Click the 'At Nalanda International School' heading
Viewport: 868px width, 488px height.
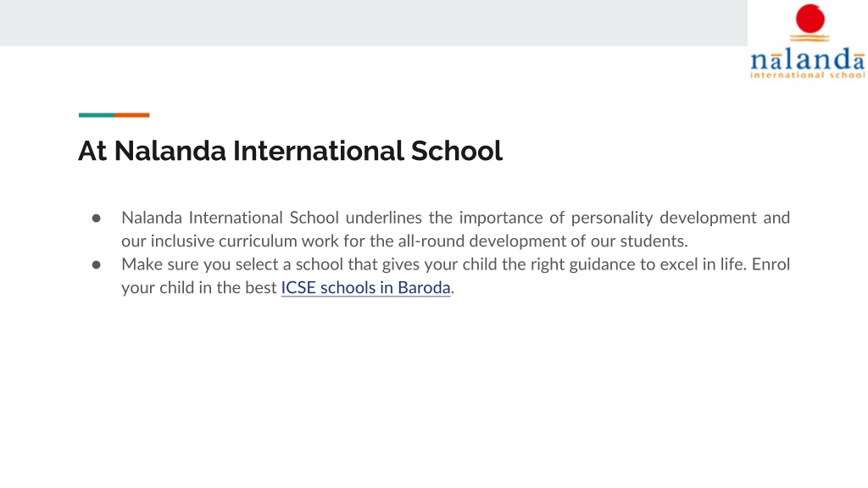[x=290, y=151]
